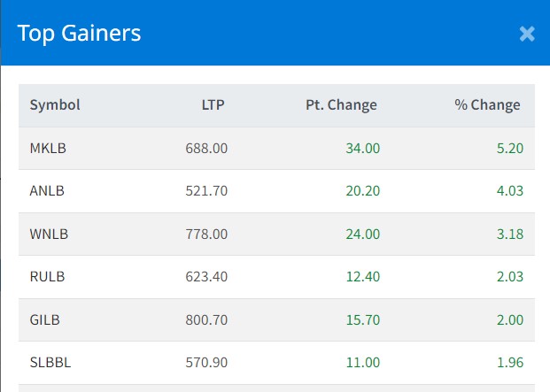This screenshot has width=550, height=392.
Task: Select SLBBL's 1.96 percent change
Action: 508,362
